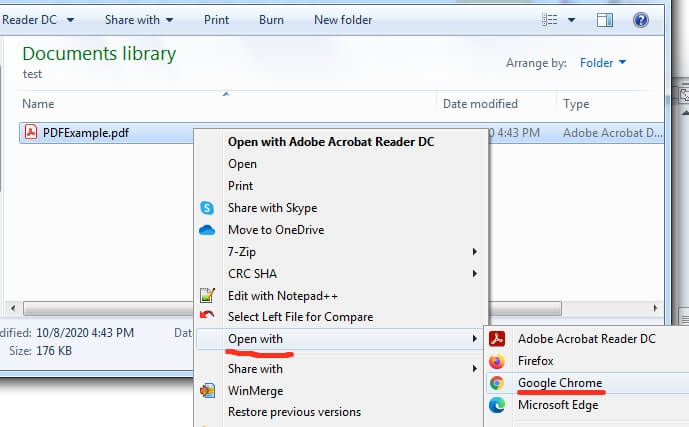Choose Restore previous versions

point(294,412)
